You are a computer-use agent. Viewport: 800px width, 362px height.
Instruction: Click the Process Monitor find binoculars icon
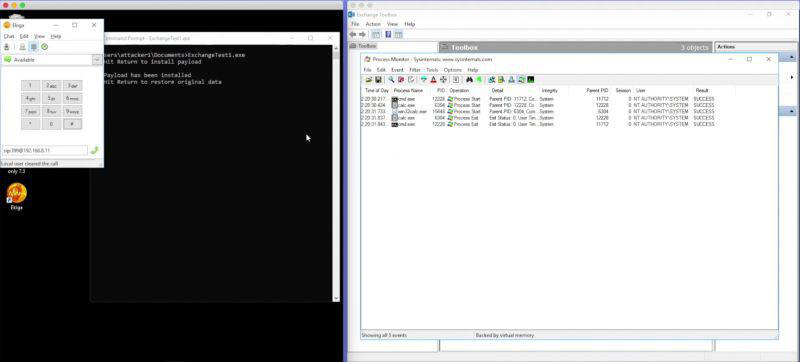pos(469,80)
